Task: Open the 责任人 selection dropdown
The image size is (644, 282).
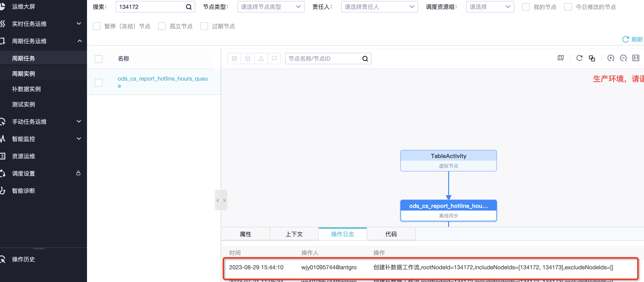Action: [379, 7]
